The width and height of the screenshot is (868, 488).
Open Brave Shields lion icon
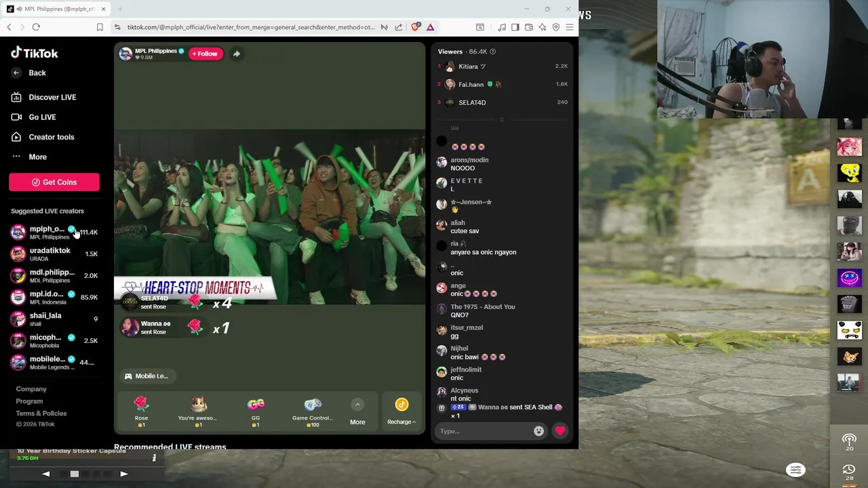pos(415,27)
